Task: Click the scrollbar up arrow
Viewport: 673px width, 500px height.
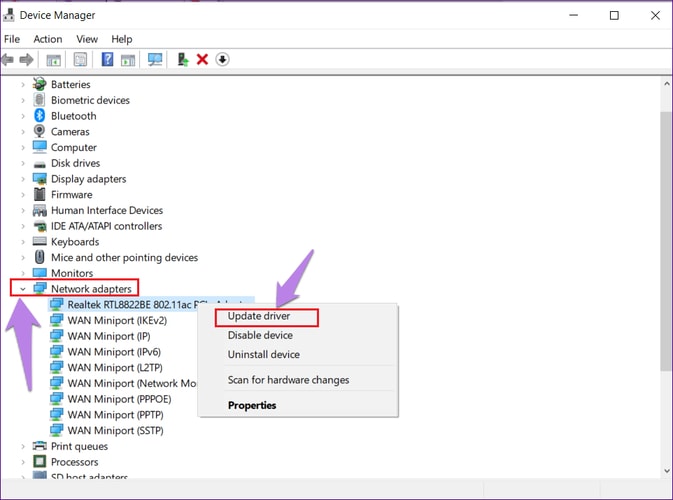Action: point(667,83)
